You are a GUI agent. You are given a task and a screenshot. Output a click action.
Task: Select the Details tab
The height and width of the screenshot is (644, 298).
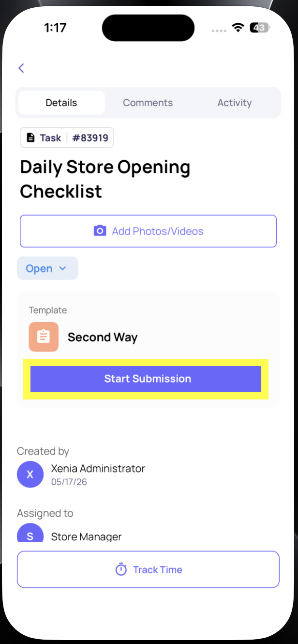coord(61,103)
